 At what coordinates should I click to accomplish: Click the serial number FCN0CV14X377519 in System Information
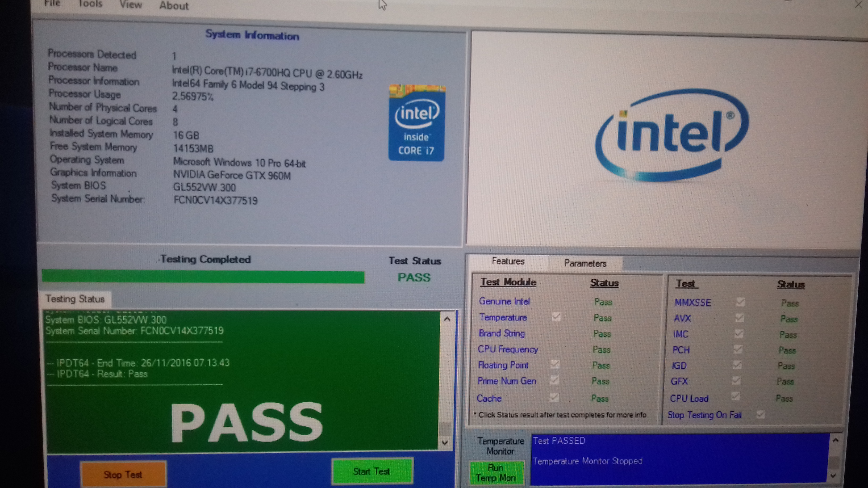point(215,201)
